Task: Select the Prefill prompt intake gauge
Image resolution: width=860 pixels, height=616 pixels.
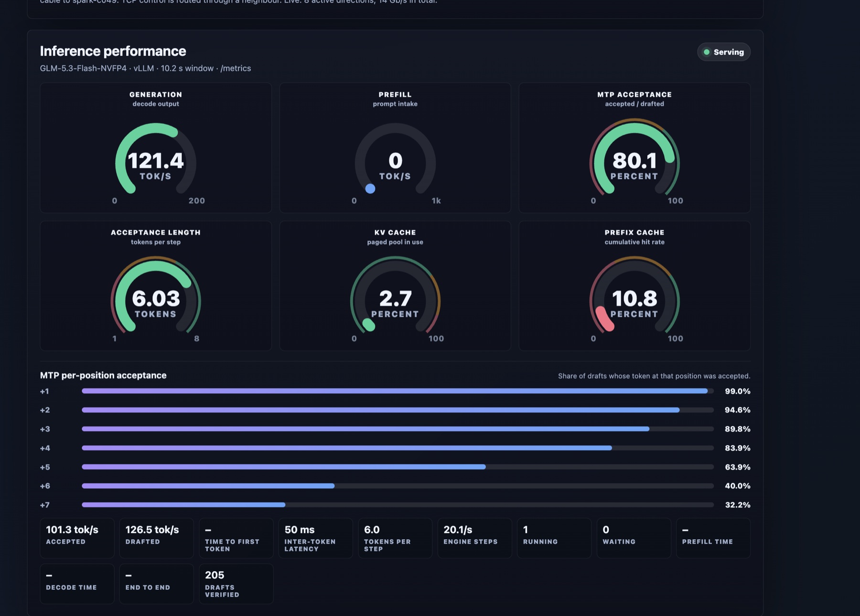Action: tap(395, 148)
